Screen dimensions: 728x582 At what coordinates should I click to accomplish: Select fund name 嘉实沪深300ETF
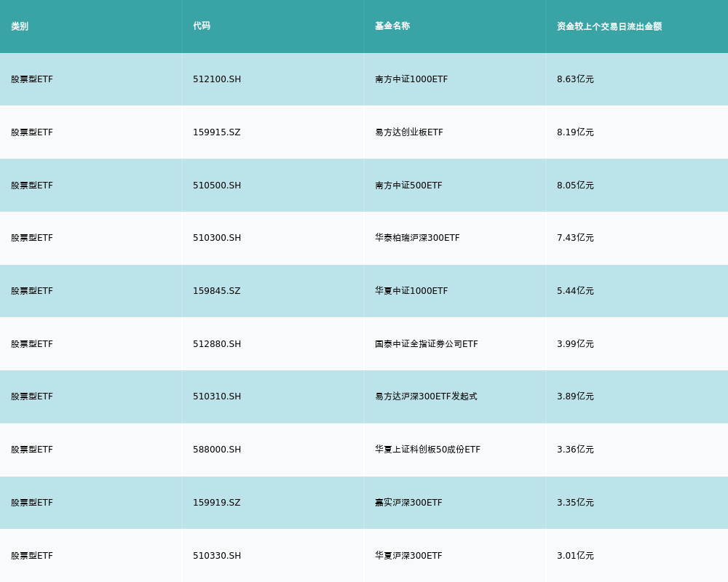(x=408, y=503)
